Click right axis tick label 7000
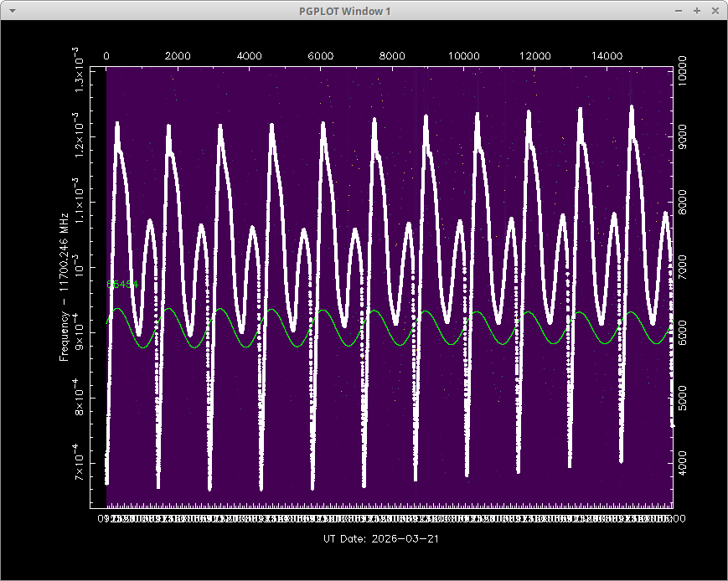This screenshot has height=581, width=728. pos(682,267)
